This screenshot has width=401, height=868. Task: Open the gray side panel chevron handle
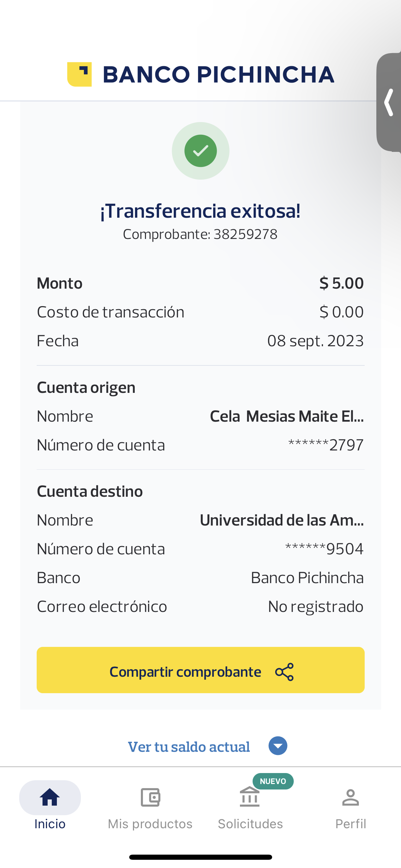click(x=389, y=102)
